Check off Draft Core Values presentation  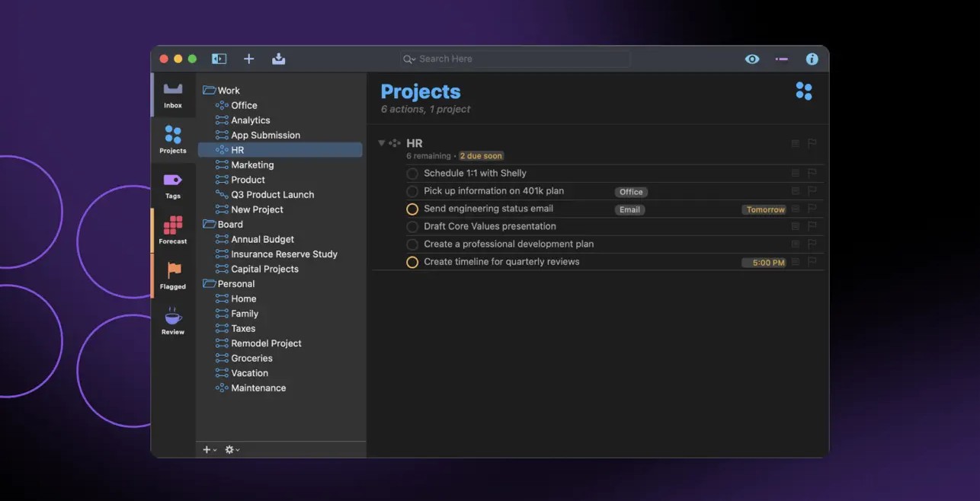tap(412, 227)
